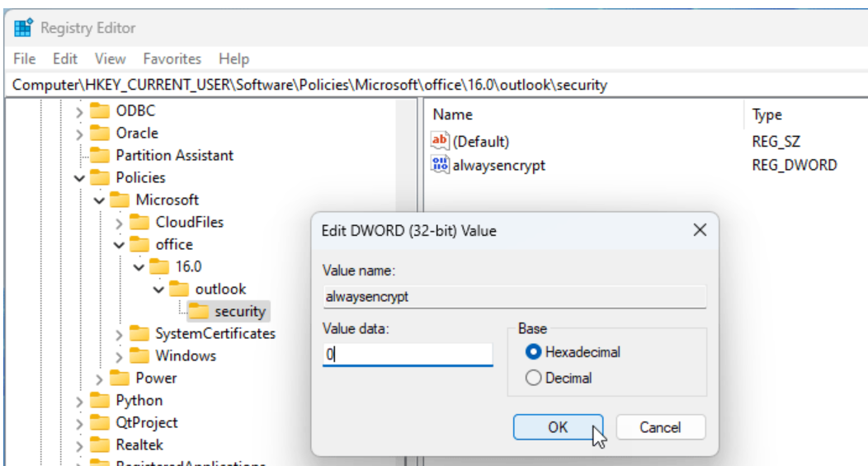This screenshot has height=466, width=868.
Task: Click the registry path address bar
Action: 437,85
